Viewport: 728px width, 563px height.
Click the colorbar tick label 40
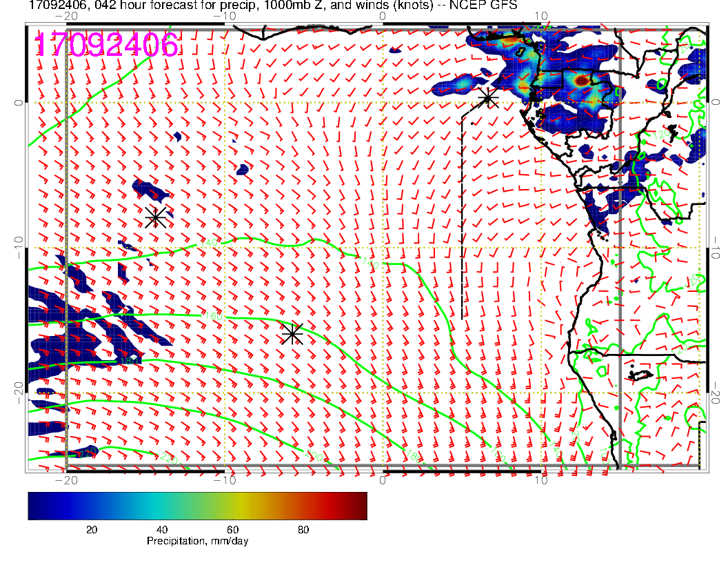pos(161,530)
